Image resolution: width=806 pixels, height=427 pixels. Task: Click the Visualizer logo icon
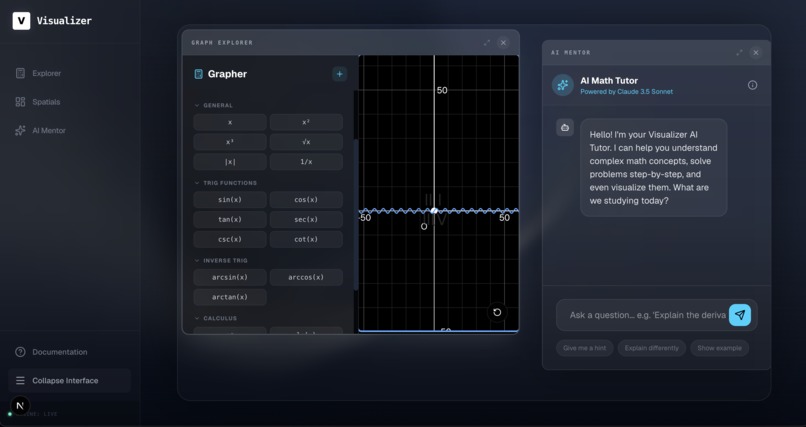[x=21, y=21]
